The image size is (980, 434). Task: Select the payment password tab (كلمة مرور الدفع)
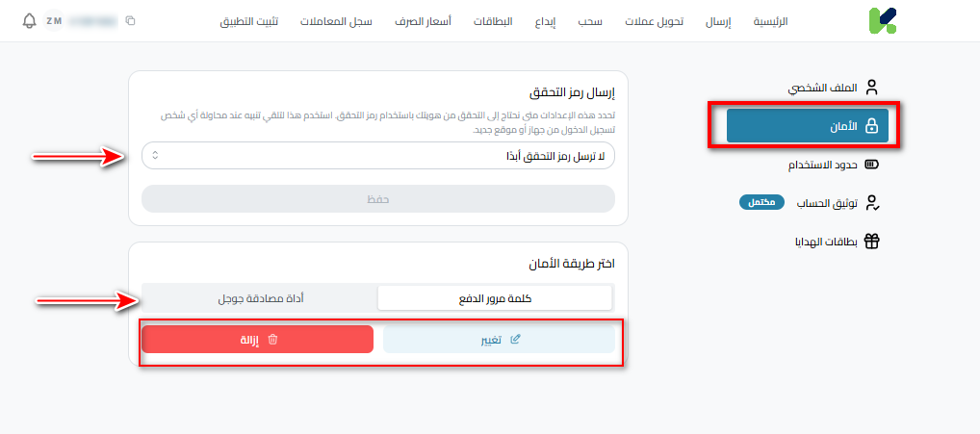tap(495, 298)
